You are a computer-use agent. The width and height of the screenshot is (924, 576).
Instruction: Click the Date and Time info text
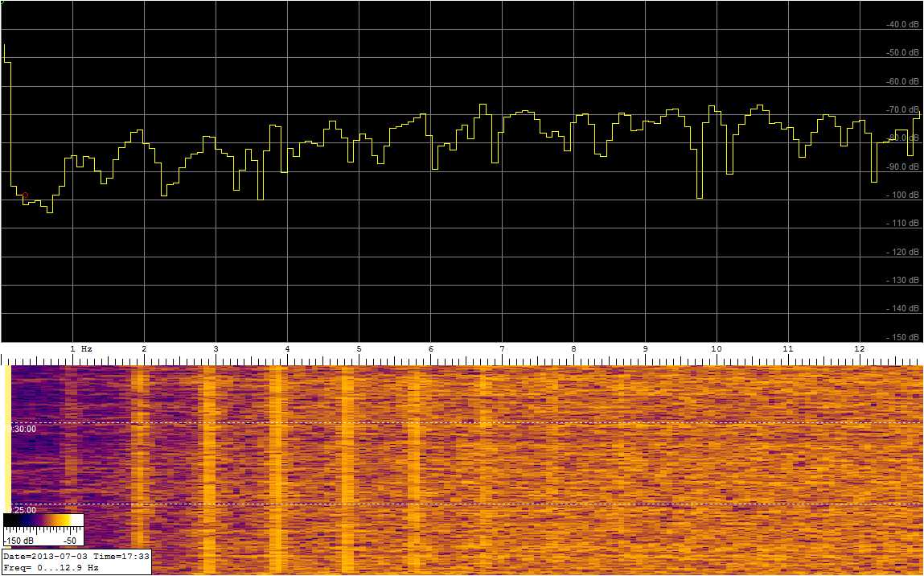pyautogui.click(x=76, y=557)
